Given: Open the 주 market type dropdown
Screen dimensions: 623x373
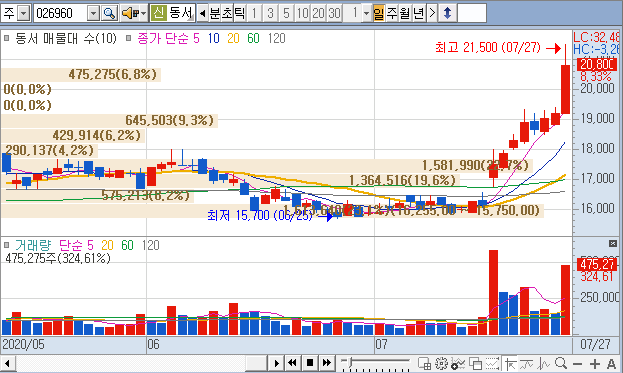Looking at the screenshot, I should click(x=24, y=14).
